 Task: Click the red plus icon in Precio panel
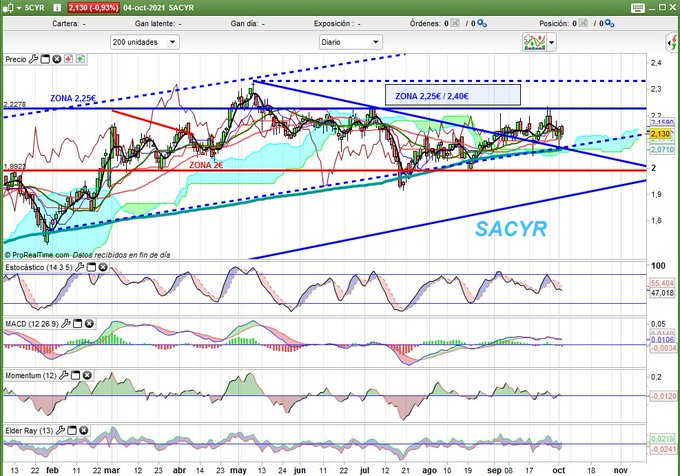click(69, 59)
